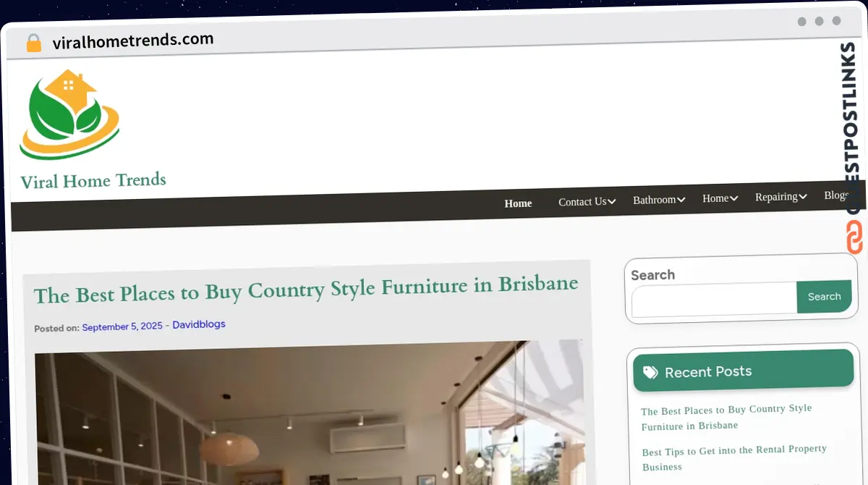Open the article title about Brisbane furniture
Viewport: 868px width, 485px height.
pos(305,289)
